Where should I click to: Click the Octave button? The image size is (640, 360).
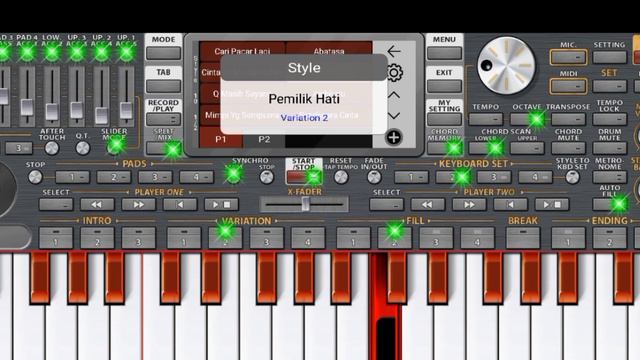coord(527,119)
